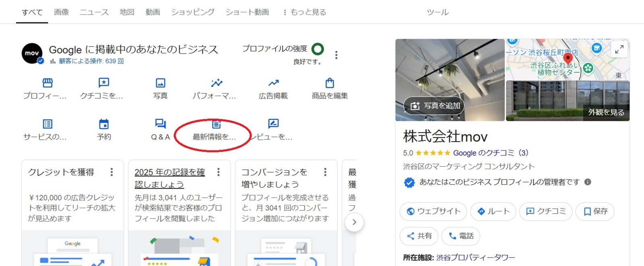Viewport: 644px width, 266px height.
Task: Click the 共有 share button
Action: [x=419, y=236]
